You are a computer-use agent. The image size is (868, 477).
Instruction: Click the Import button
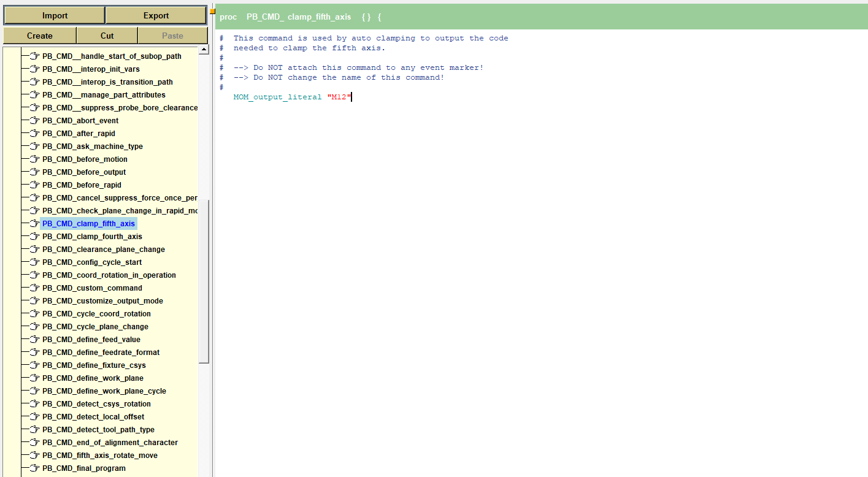pos(55,15)
